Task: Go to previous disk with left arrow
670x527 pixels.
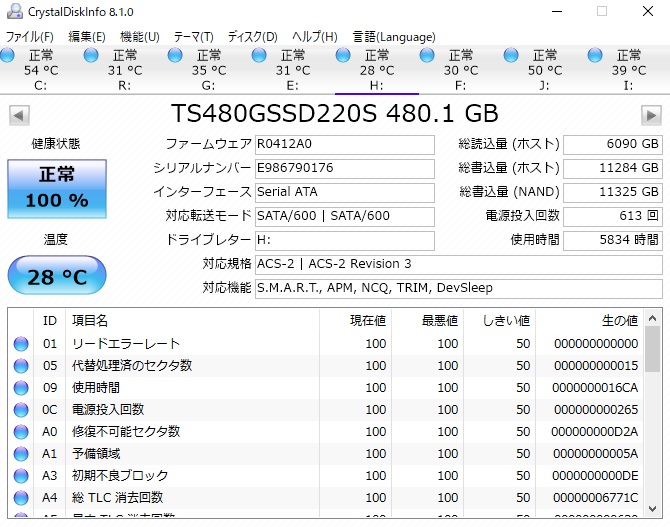Action: (19, 115)
